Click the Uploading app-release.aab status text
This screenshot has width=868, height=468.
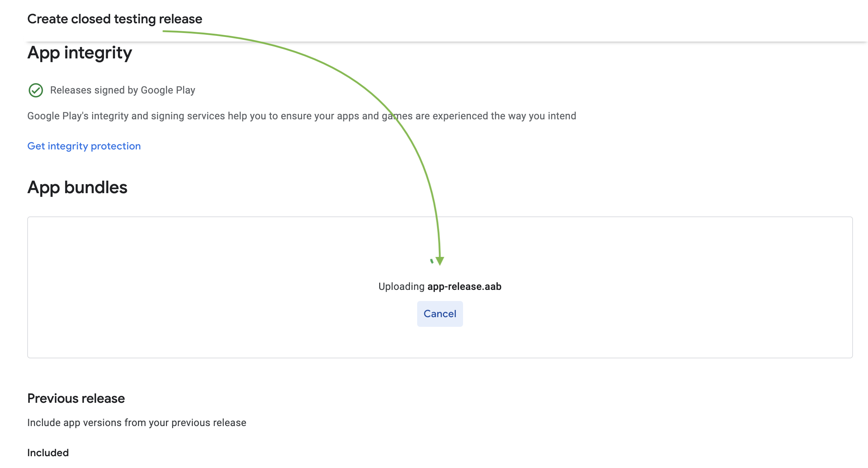tap(440, 287)
